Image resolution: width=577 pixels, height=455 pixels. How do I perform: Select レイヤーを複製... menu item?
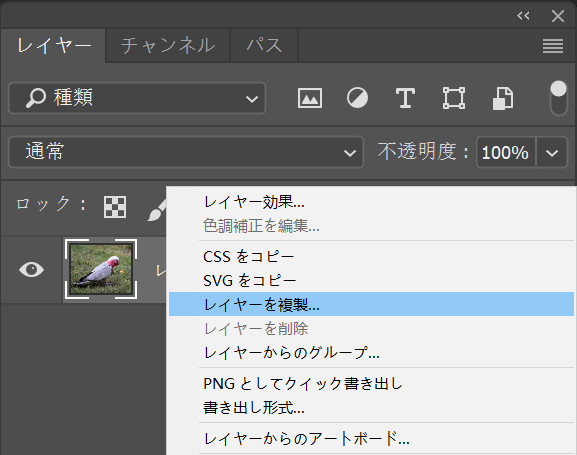coord(371,304)
